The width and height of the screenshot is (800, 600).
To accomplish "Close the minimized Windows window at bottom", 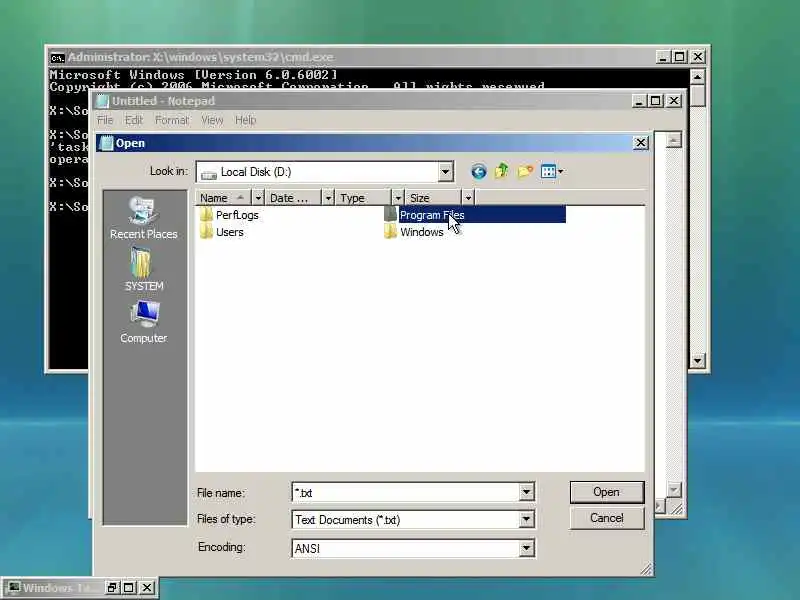I will pyautogui.click(x=147, y=588).
